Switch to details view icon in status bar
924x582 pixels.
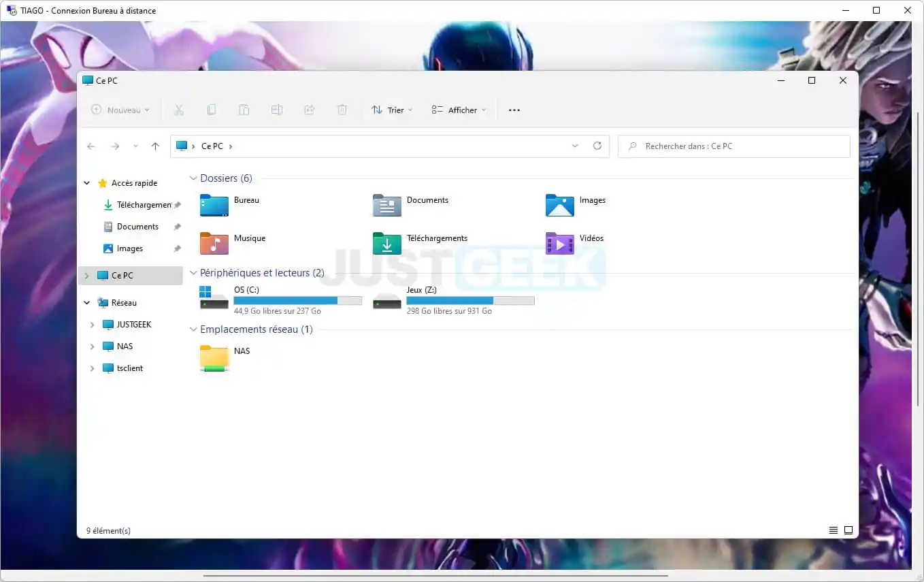pos(833,530)
